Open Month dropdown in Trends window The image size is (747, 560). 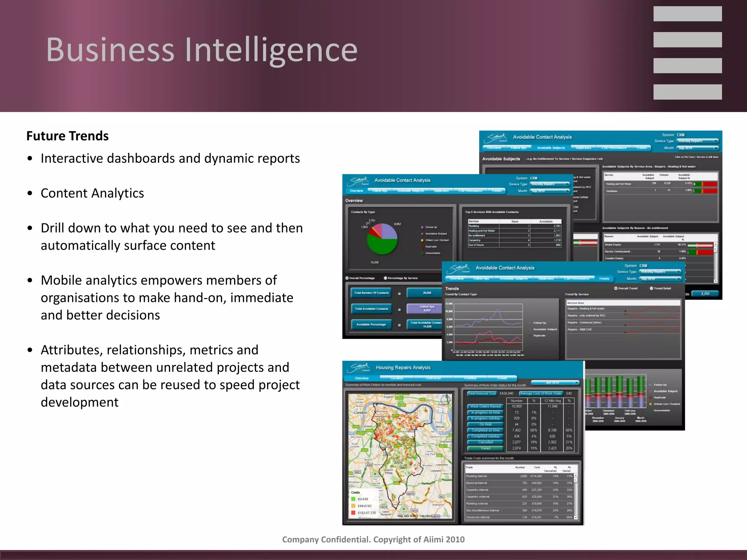(x=661, y=279)
